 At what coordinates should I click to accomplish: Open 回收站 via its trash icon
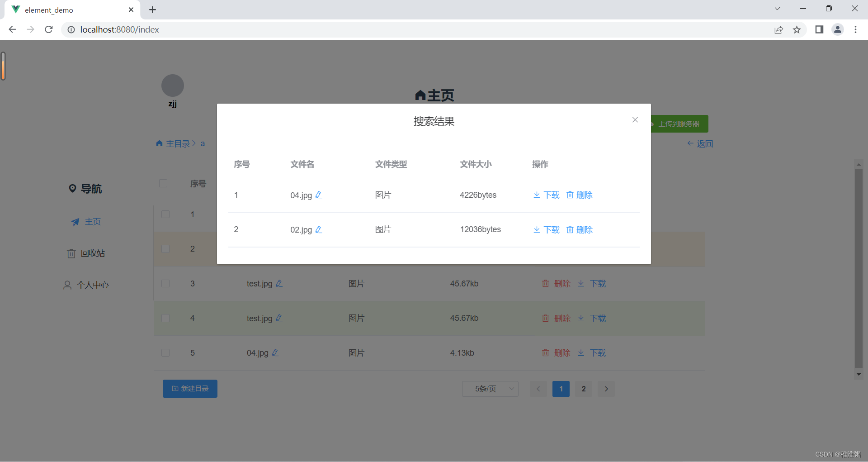coord(71,253)
